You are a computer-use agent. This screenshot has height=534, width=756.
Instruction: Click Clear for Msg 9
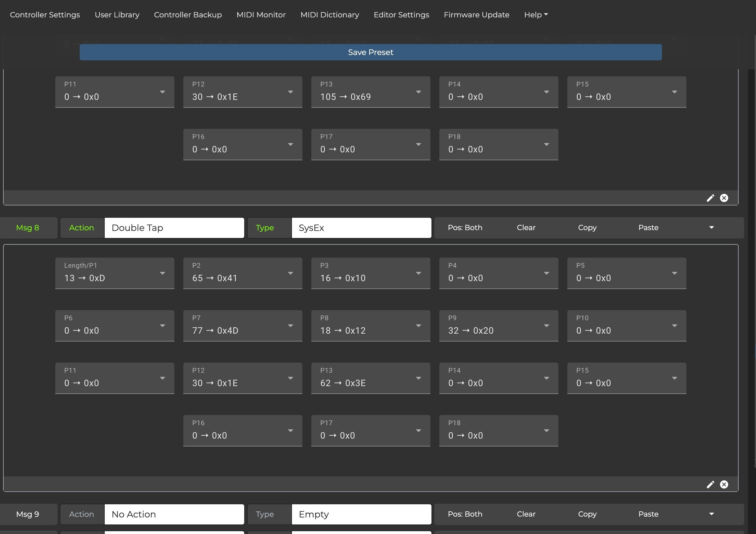pos(526,514)
